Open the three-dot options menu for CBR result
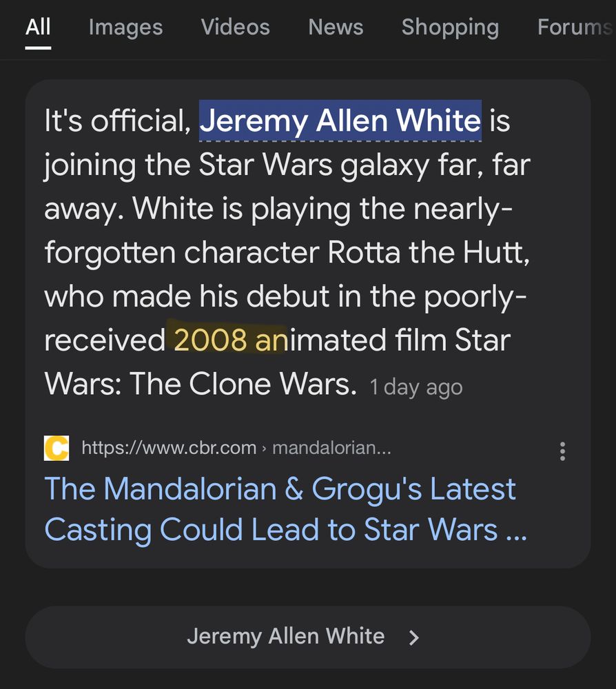Viewport: 616px width, 689px height. (x=562, y=451)
